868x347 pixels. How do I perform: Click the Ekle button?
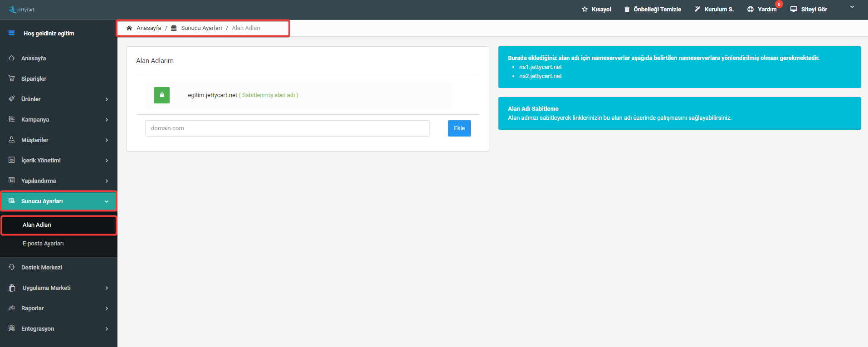pos(459,128)
